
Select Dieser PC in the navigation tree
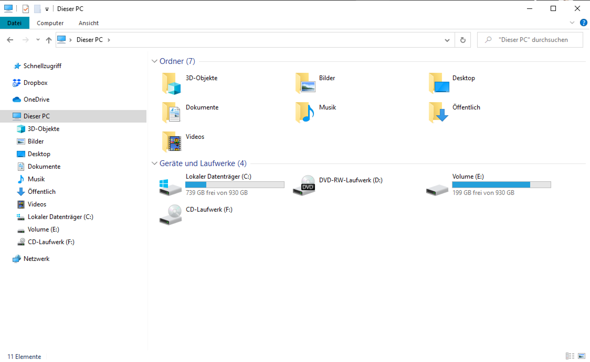coord(73,116)
